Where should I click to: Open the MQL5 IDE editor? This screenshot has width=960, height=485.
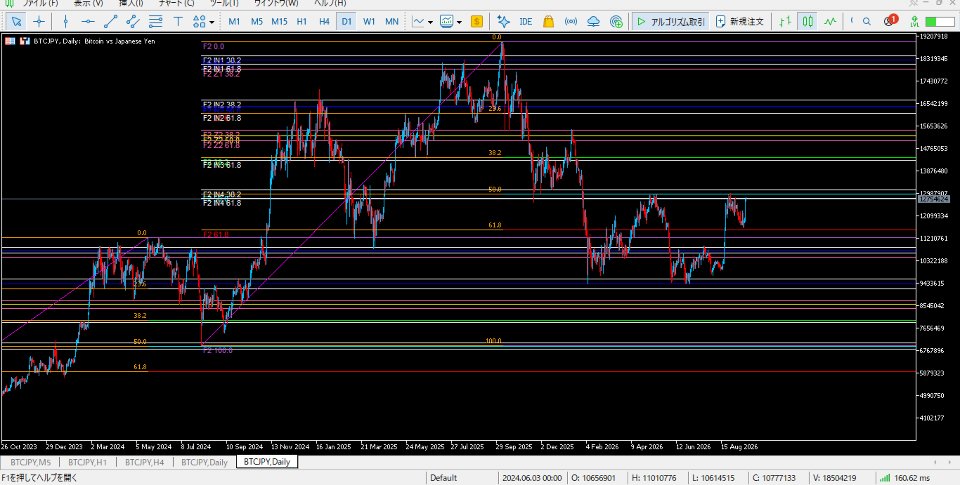click(x=525, y=21)
